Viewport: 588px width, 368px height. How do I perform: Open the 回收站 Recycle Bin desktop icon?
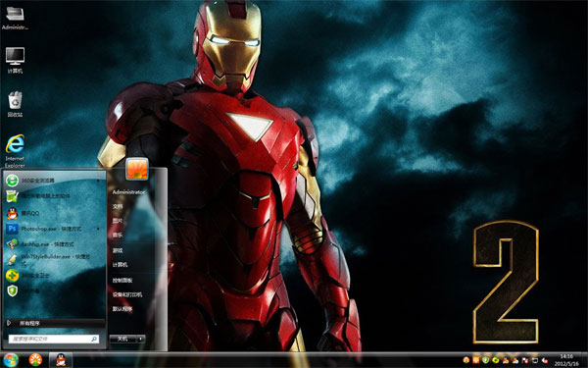(x=15, y=104)
